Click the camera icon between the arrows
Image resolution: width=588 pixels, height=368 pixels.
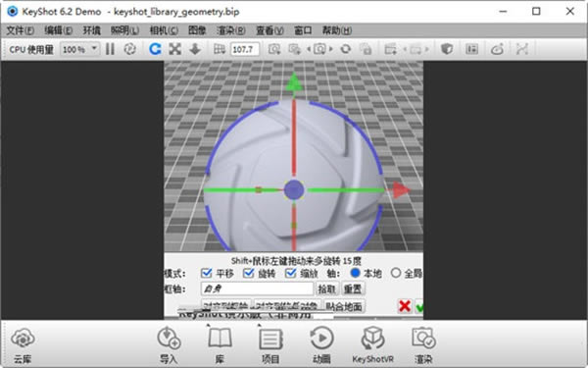pyautogui.click(x=319, y=49)
